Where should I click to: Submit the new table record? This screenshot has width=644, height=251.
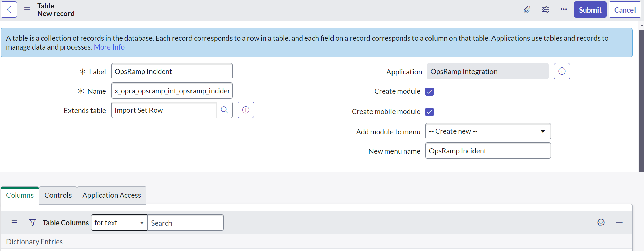(590, 9)
